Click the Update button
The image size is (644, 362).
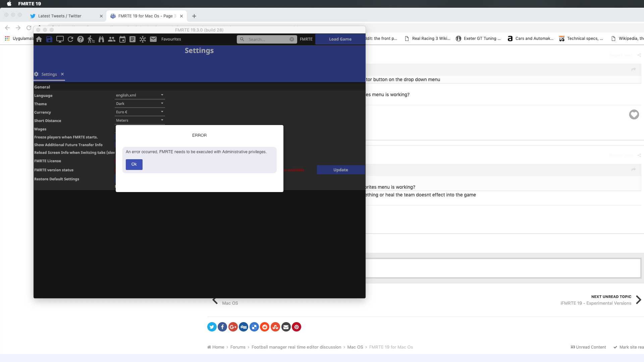(x=341, y=170)
